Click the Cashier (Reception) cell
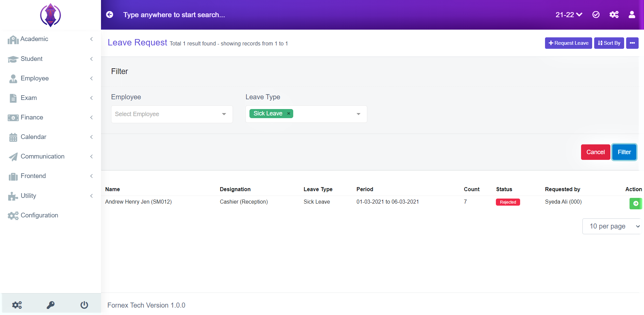Viewport: 644px width, 315px height. coord(244,202)
